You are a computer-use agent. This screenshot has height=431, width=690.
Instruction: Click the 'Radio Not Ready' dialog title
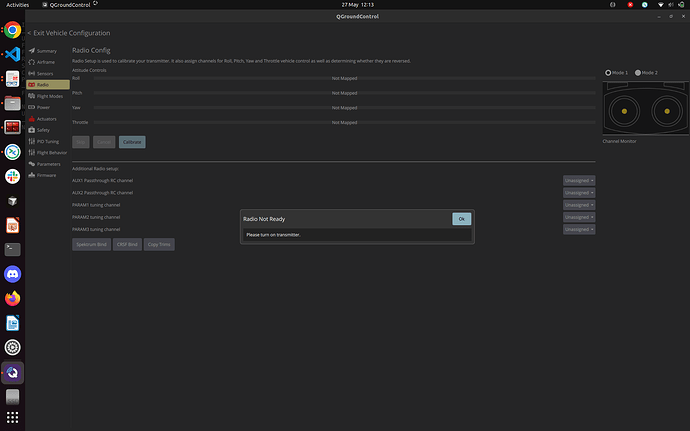point(264,219)
